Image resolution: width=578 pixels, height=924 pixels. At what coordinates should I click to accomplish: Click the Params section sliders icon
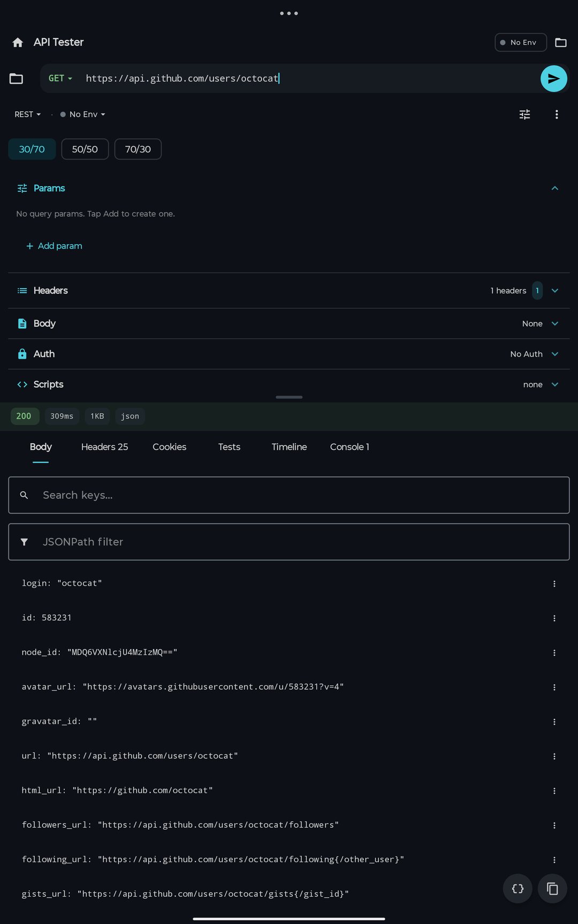[x=22, y=188]
